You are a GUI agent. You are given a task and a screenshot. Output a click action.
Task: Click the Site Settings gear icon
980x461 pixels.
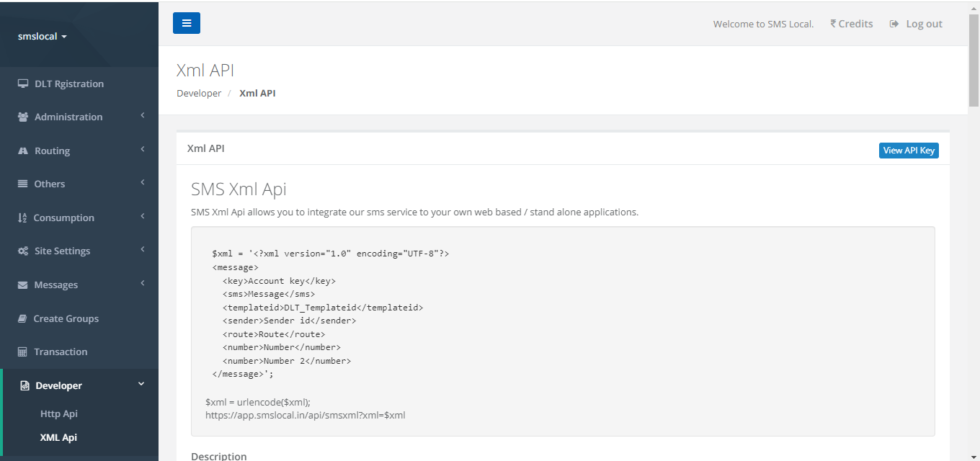(x=22, y=250)
